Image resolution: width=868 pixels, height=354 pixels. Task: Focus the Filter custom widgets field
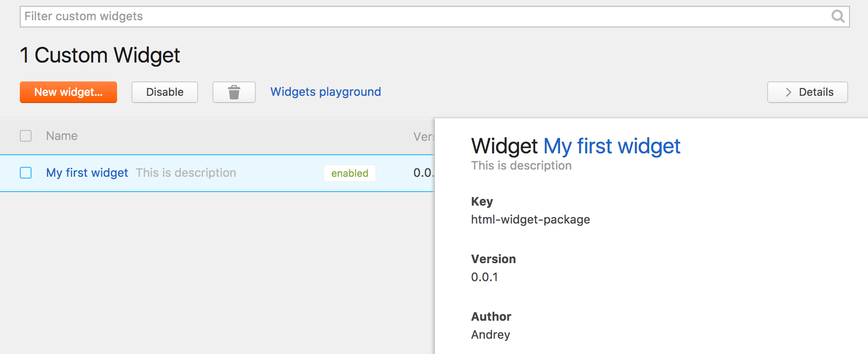pos(434,17)
